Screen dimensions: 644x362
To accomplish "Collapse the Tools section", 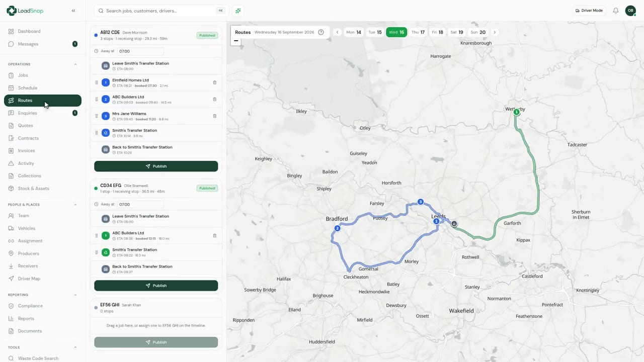I will click(x=75, y=347).
